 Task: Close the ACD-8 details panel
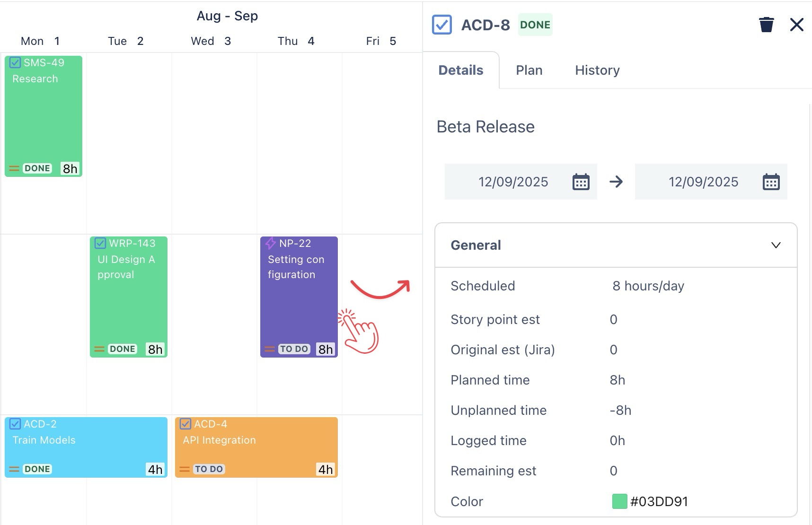point(797,25)
